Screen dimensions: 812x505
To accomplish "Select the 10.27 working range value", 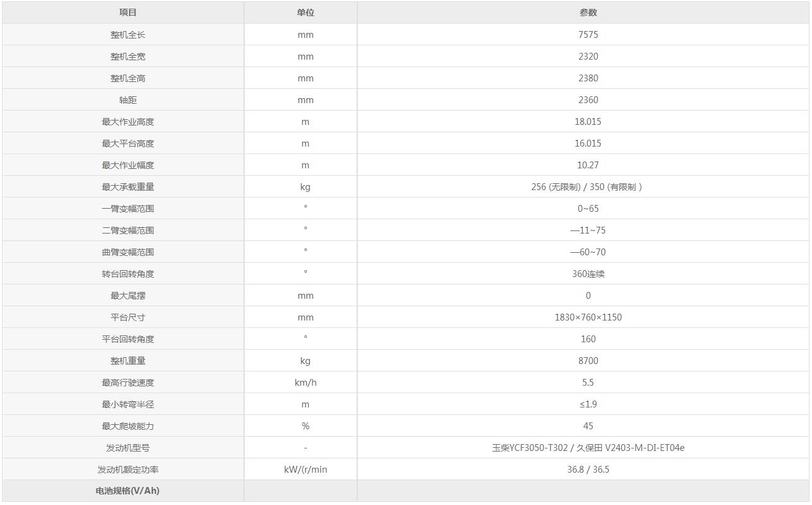I will point(588,165).
